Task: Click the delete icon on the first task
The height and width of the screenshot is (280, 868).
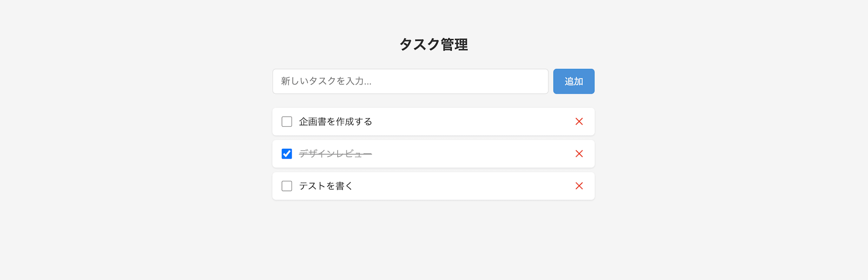Action: pyautogui.click(x=579, y=122)
